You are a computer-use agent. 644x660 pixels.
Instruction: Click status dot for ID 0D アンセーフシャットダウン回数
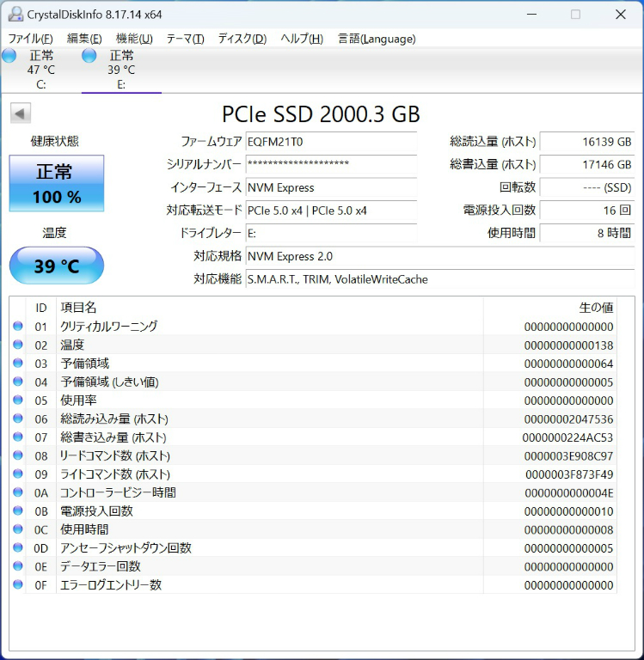18,547
